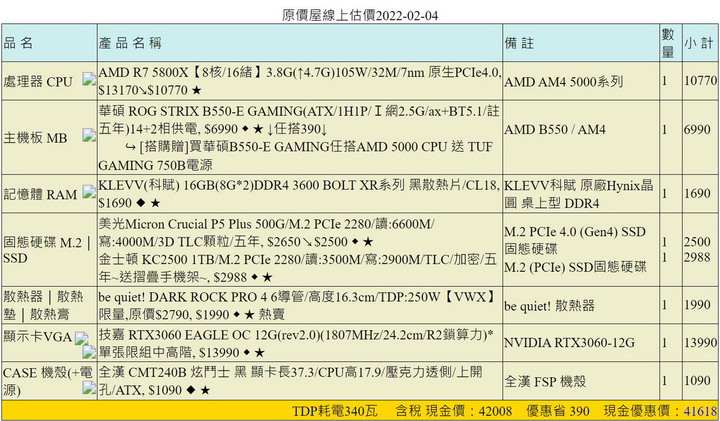Click the 含稅 現金價：42008 total

point(454,411)
